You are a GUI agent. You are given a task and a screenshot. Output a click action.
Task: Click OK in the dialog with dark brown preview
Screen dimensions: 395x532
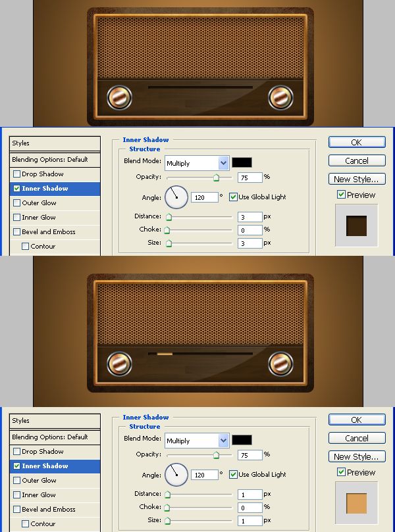point(357,142)
